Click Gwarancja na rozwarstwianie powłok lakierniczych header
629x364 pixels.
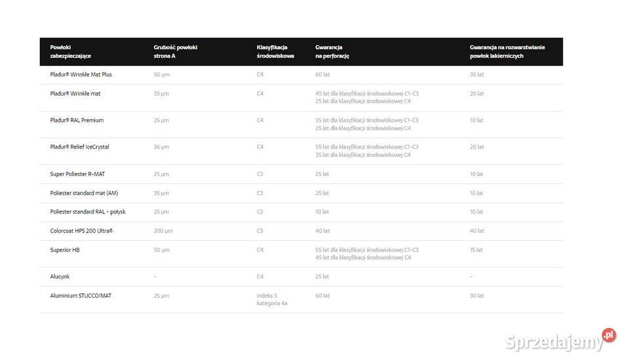(x=507, y=52)
